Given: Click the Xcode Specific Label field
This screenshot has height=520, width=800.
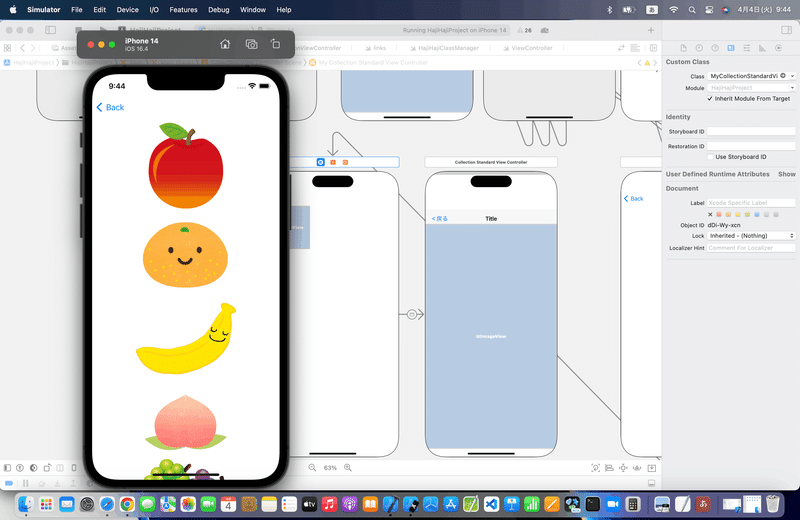Looking at the screenshot, I should coord(751,203).
